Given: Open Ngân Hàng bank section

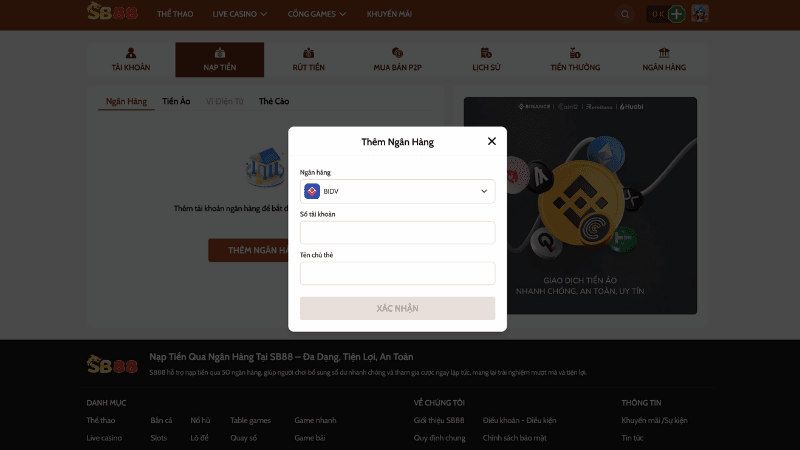Looking at the screenshot, I should (664, 60).
